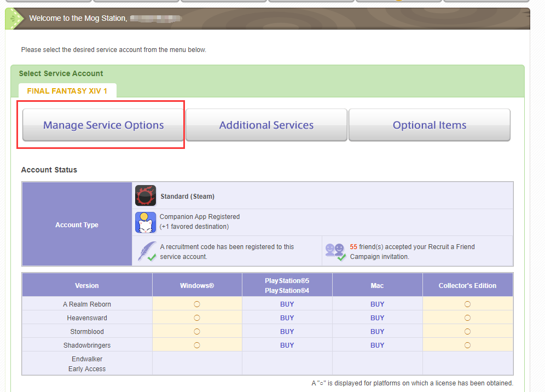Click 'Please select the desired service account' text

pos(113,50)
